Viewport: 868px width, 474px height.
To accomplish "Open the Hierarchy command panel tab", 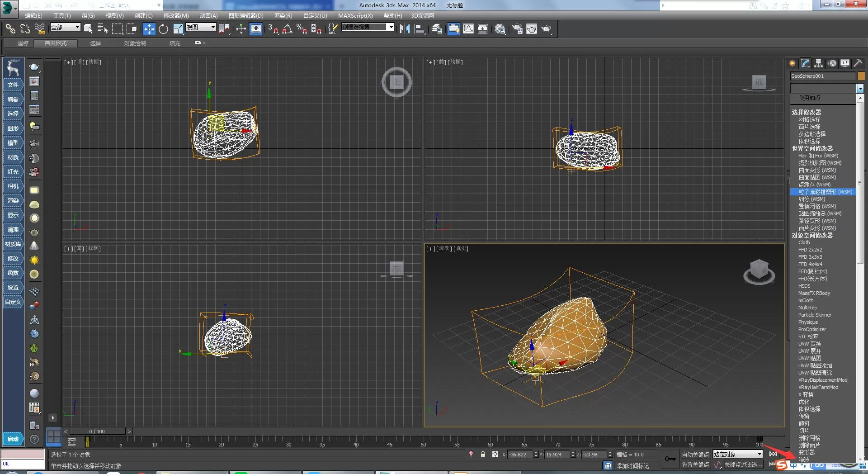I will 819,63.
